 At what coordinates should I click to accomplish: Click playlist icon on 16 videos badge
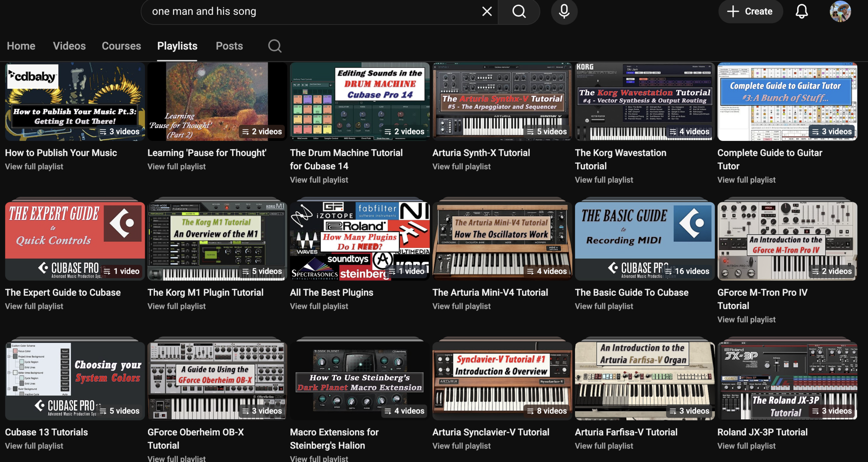pos(668,271)
